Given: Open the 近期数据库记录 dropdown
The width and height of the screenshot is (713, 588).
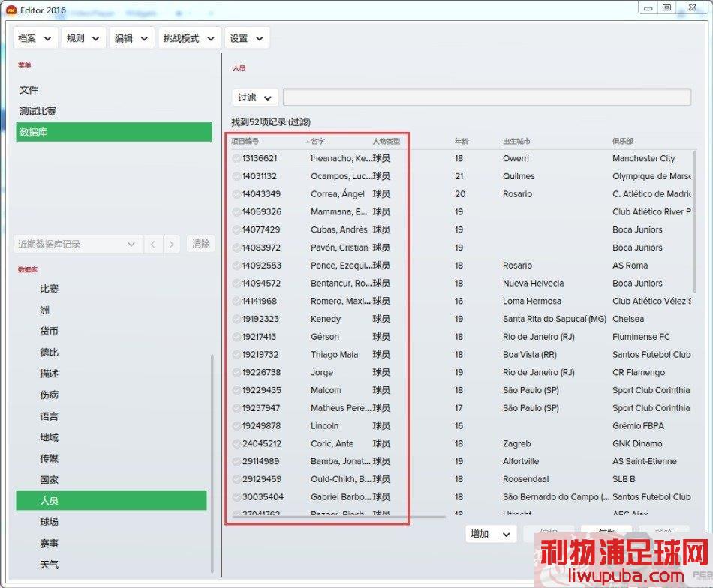Looking at the screenshot, I should point(77,244).
